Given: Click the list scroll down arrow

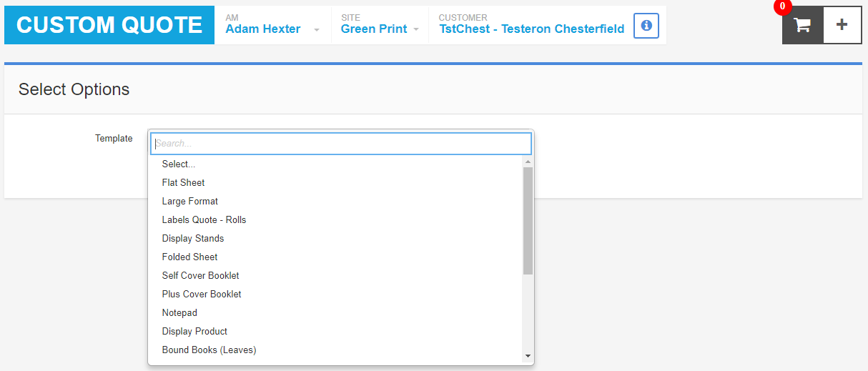Looking at the screenshot, I should [x=528, y=355].
